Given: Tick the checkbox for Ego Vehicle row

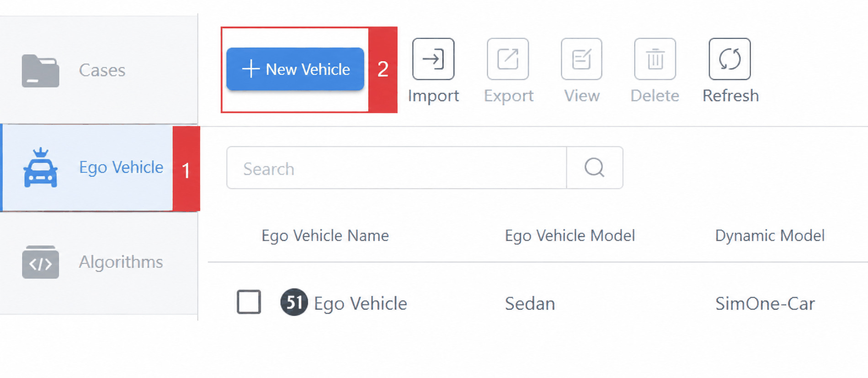Looking at the screenshot, I should (249, 302).
